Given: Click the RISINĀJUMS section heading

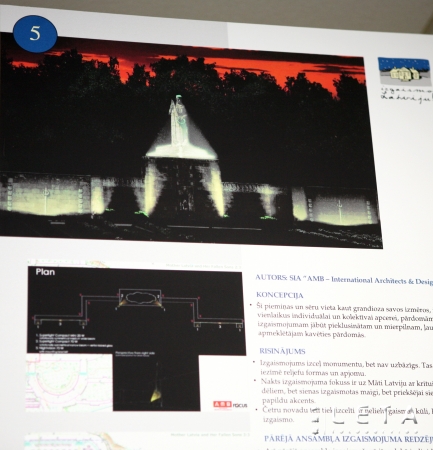Looking at the screenshot, I should pyautogui.click(x=282, y=351).
